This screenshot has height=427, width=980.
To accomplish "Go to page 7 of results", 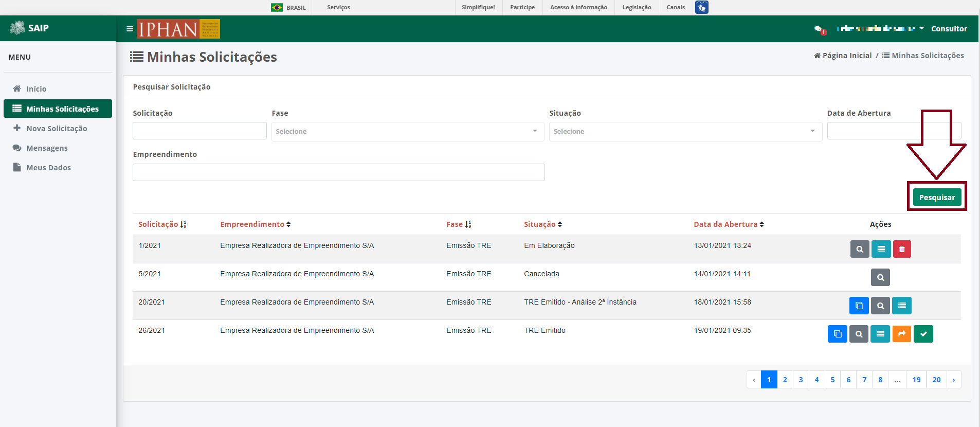I will click(x=864, y=380).
